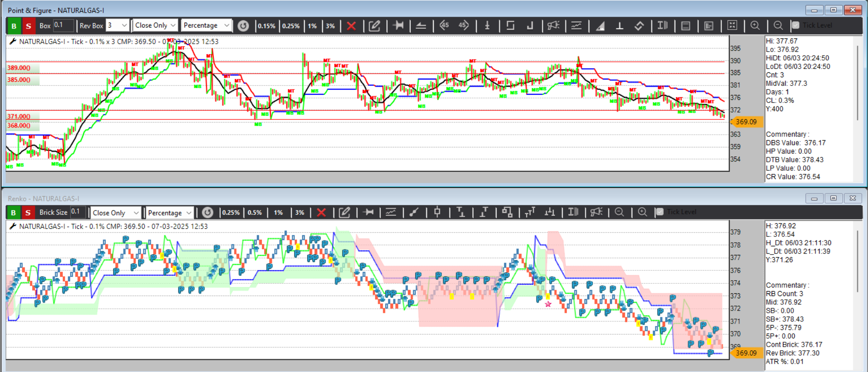Click the edit pencil icon in Renko toolbar
868x372 pixels.
(x=344, y=212)
